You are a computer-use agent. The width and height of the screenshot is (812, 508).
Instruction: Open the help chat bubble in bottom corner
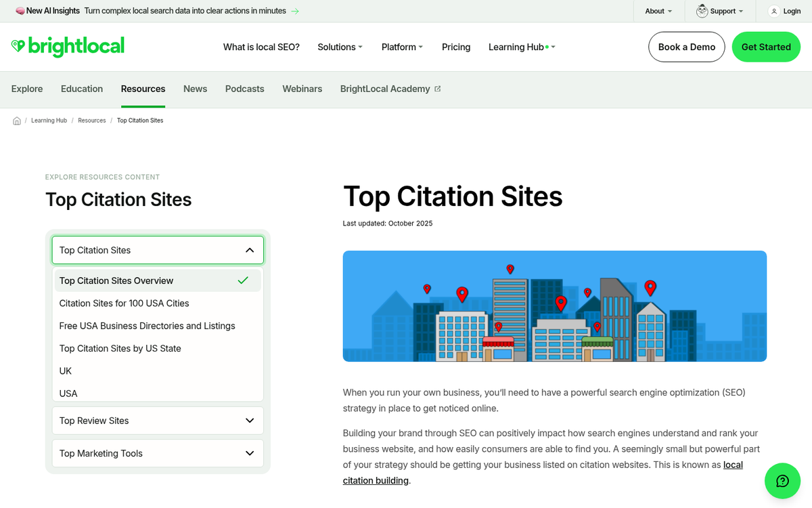(782, 481)
